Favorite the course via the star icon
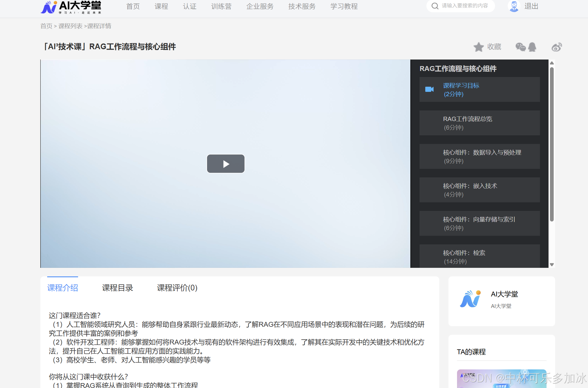Image resolution: width=588 pixels, height=388 pixels. click(479, 47)
